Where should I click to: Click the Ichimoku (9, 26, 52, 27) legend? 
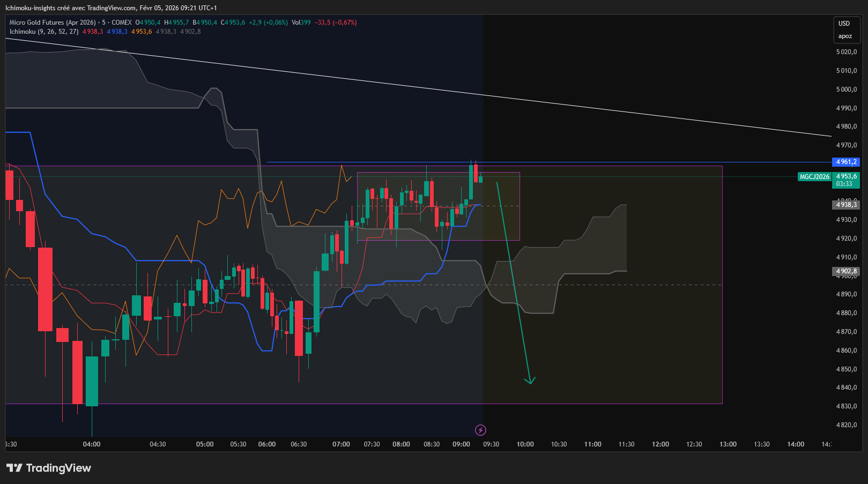coord(44,32)
